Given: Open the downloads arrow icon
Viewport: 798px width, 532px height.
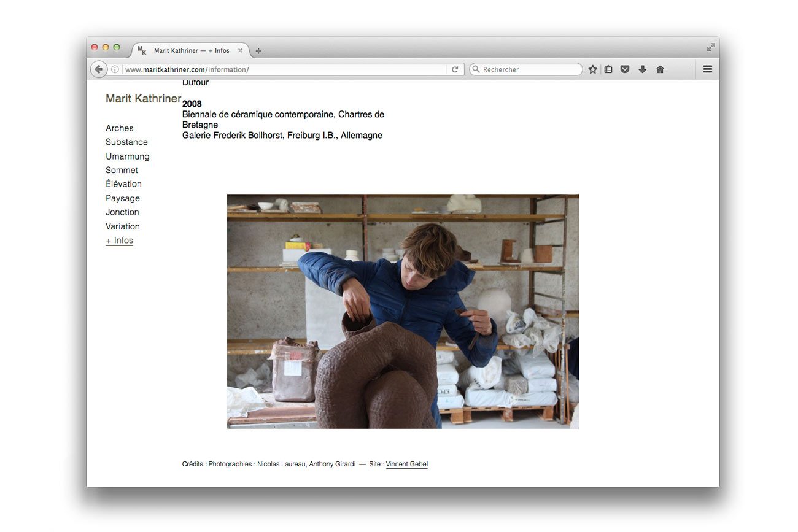Looking at the screenshot, I should pyautogui.click(x=642, y=69).
